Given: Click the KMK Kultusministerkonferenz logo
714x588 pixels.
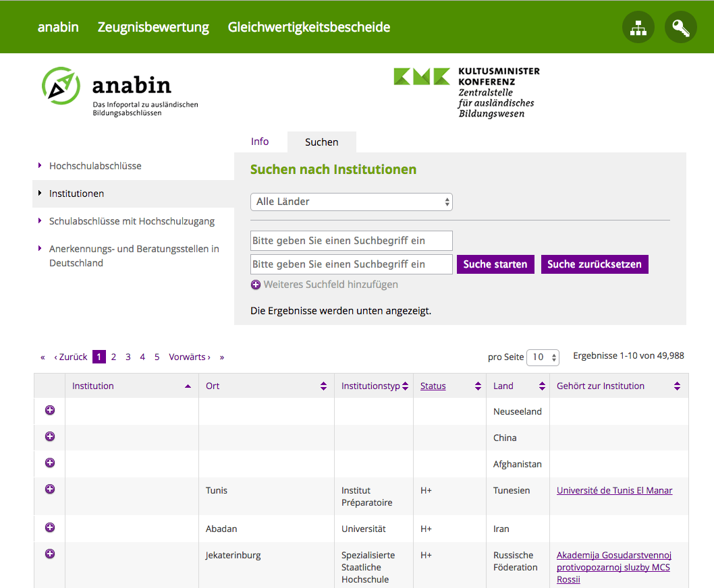Looking at the screenshot, I should [422, 76].
